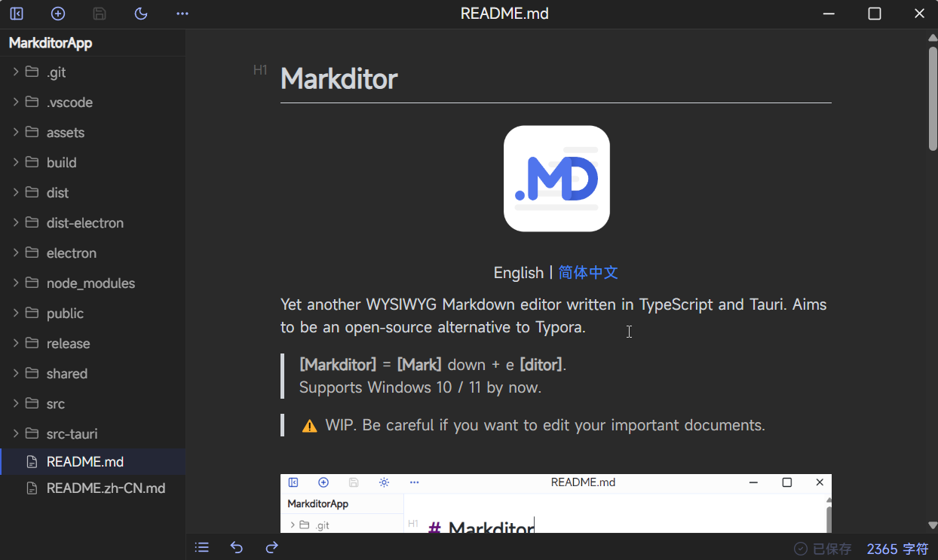The image size is (938, 560).
Task: Click the Markditor H1 heading
Action: pos(339,79)
